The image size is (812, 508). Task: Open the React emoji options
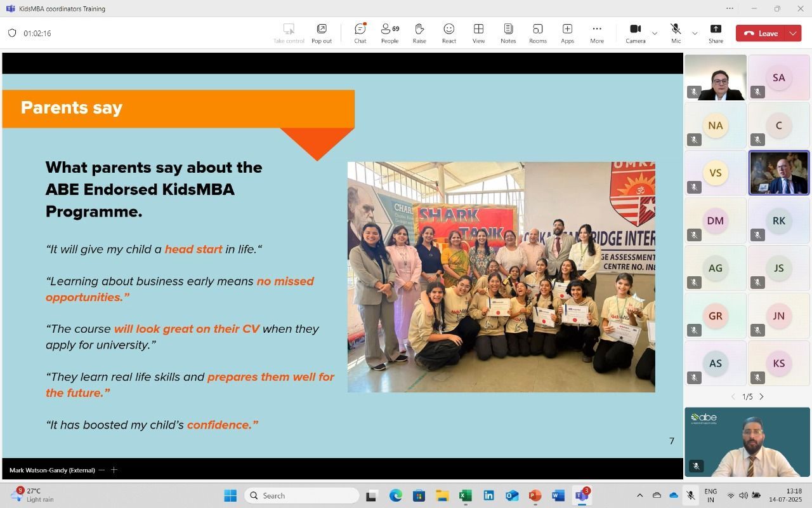point(449,33)
